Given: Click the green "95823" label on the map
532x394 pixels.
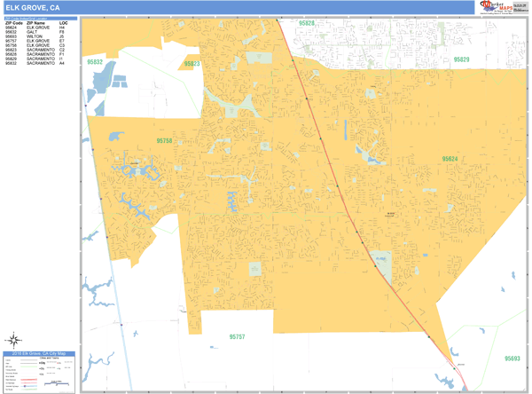Looking at the screenshot, I should pos(192,64).
